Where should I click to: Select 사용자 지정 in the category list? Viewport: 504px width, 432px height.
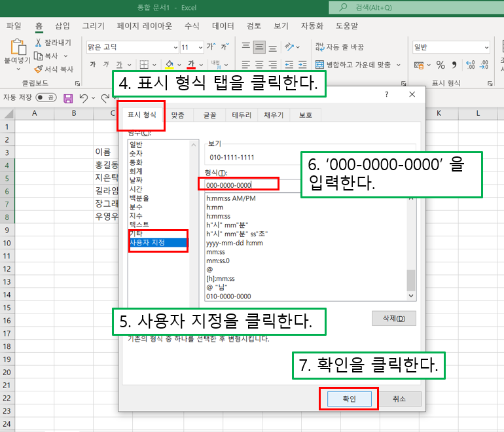(158, 242)
